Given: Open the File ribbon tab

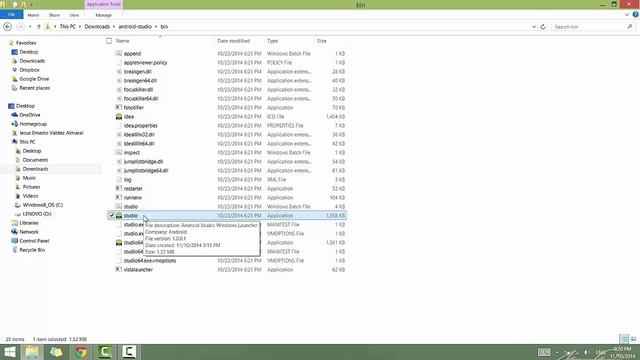Looking at the screenshot, I should point(11,15).
